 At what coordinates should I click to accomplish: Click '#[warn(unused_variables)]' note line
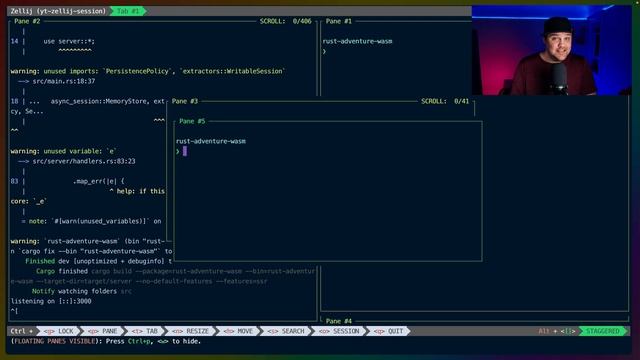(91, 221)
